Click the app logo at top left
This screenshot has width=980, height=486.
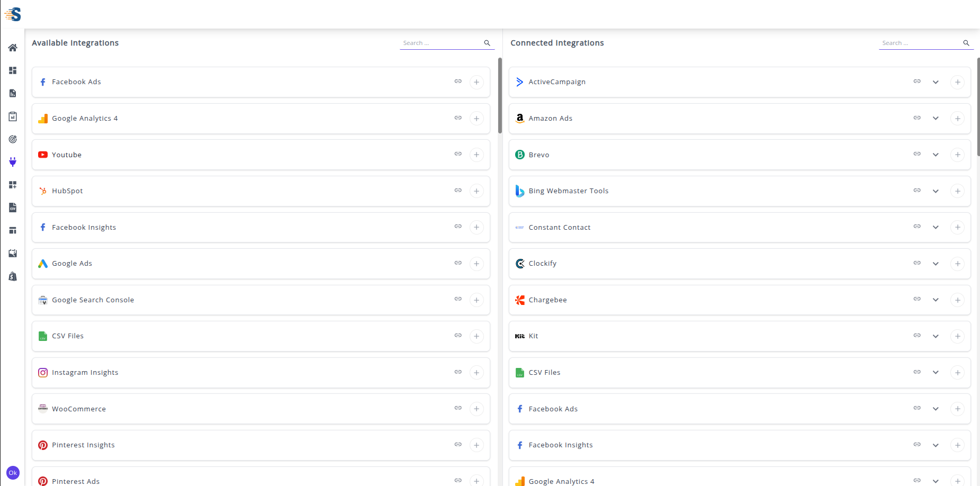(13, 14)
